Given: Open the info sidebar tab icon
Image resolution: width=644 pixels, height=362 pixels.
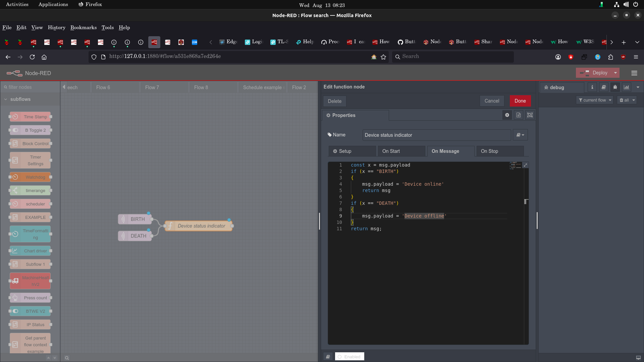Looking at the screenshot, I should click(x=592, y=87).
